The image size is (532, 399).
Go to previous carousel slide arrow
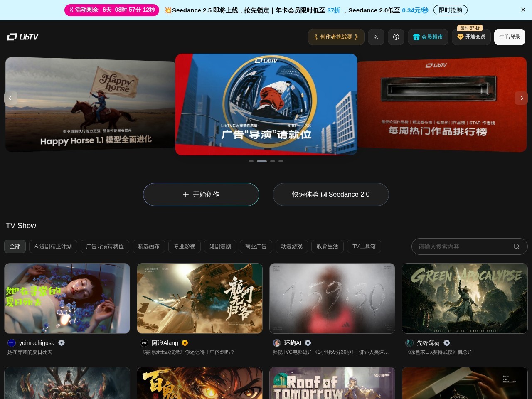click(10, 98)
